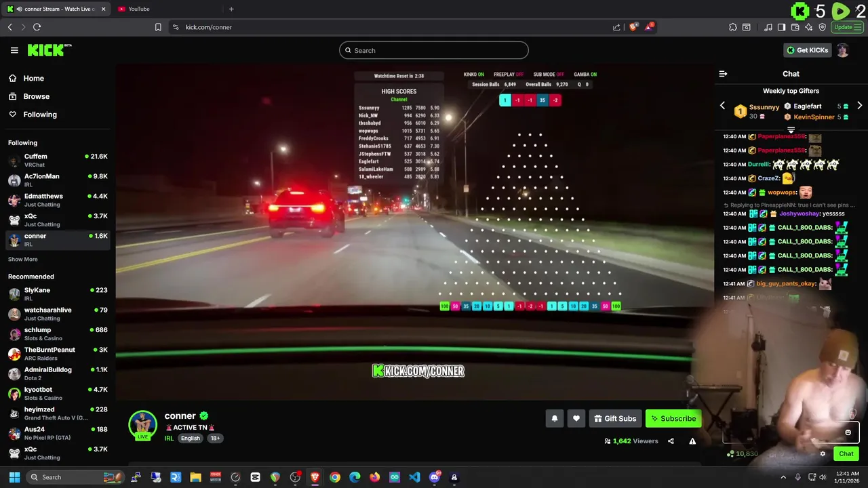Open Leo AI sparkle icon

point(809,27)
